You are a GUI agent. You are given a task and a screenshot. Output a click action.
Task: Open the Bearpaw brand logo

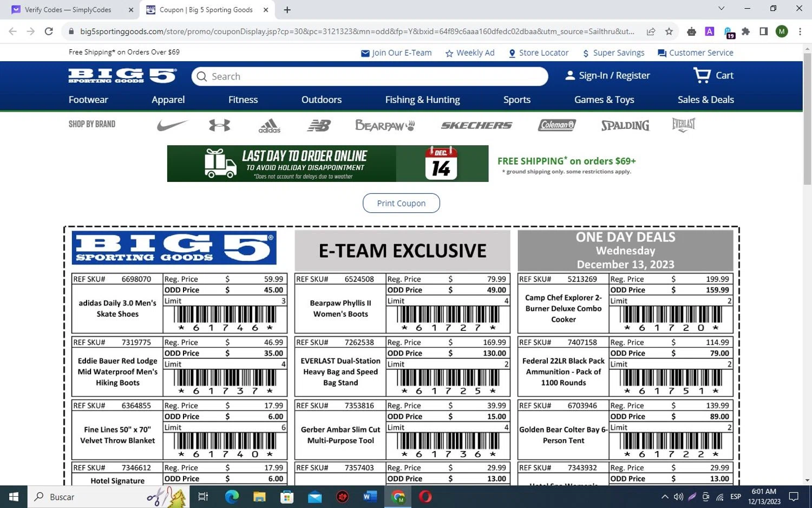[385, 125]
